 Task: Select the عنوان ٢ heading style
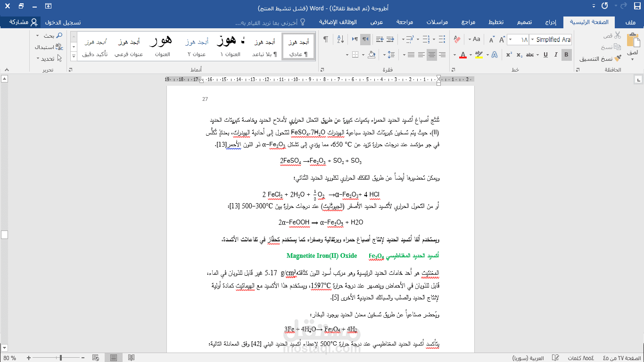pyautogui.click(x=196, y=46)
